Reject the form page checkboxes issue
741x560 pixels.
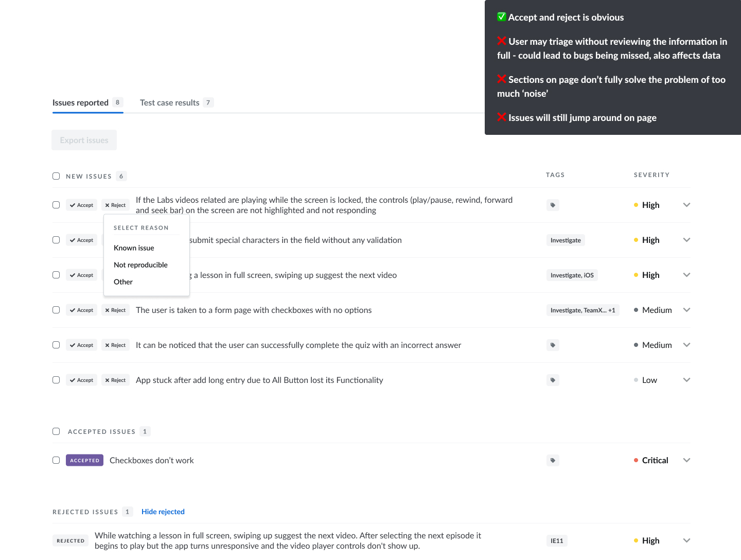tap(115, 310)
